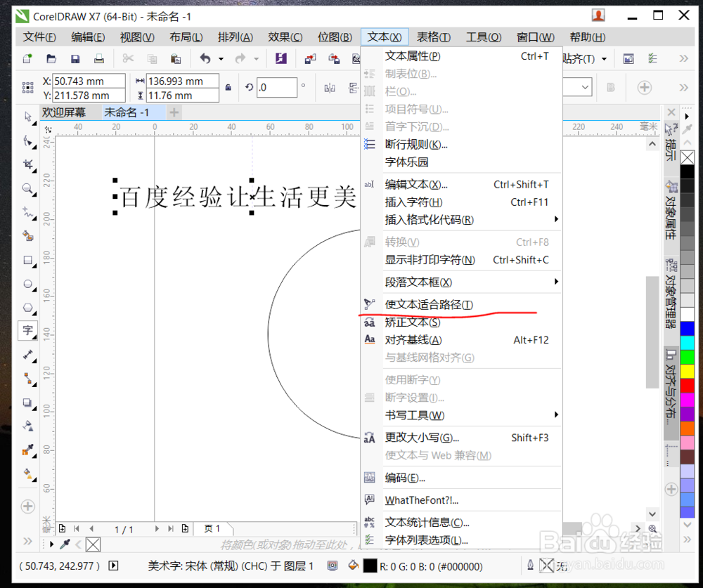Click the rotation angle input field

(276, 87)
